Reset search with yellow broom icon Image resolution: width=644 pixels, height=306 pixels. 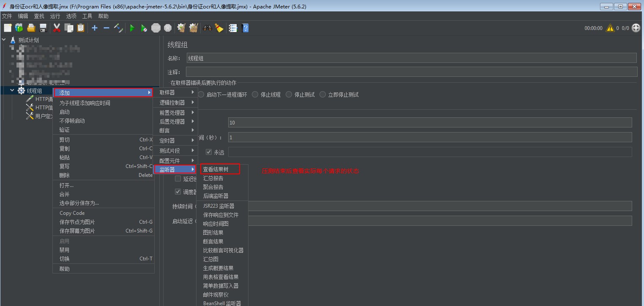point(219,28)
